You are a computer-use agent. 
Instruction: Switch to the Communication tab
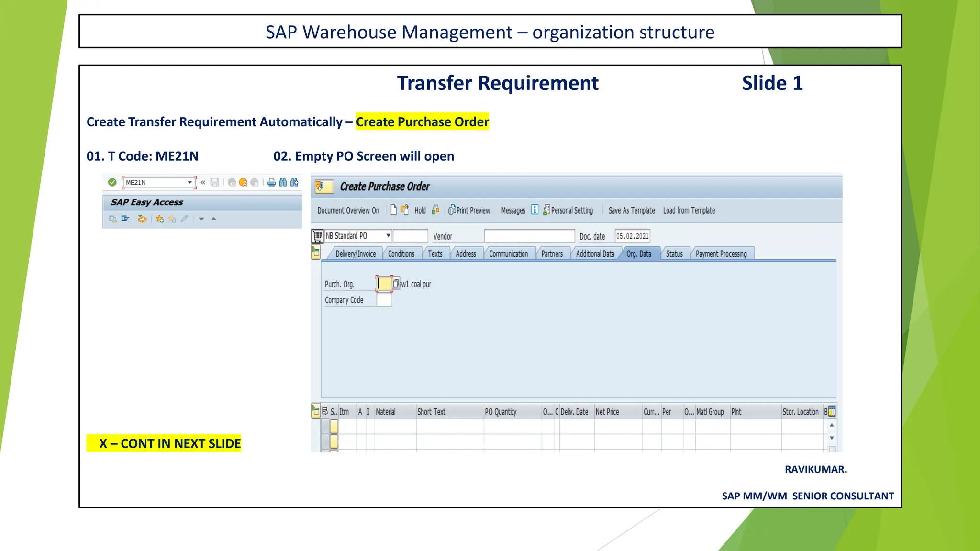click(508, 254)
